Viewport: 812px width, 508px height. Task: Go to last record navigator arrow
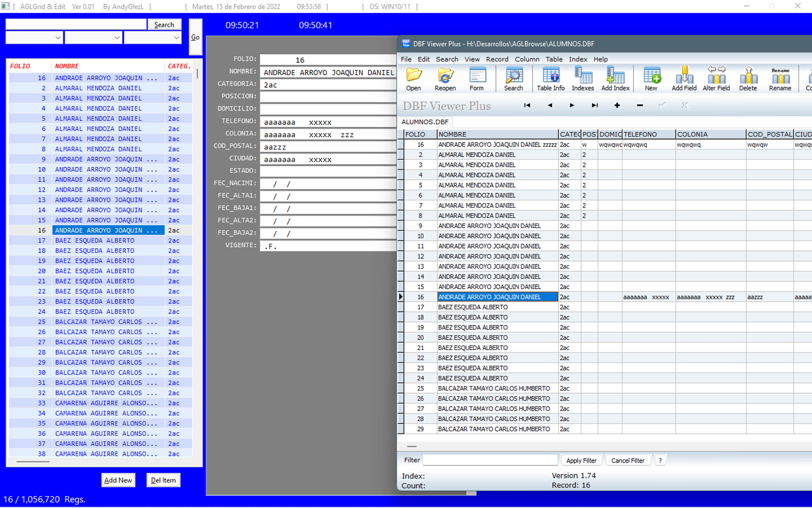(594, 106)
